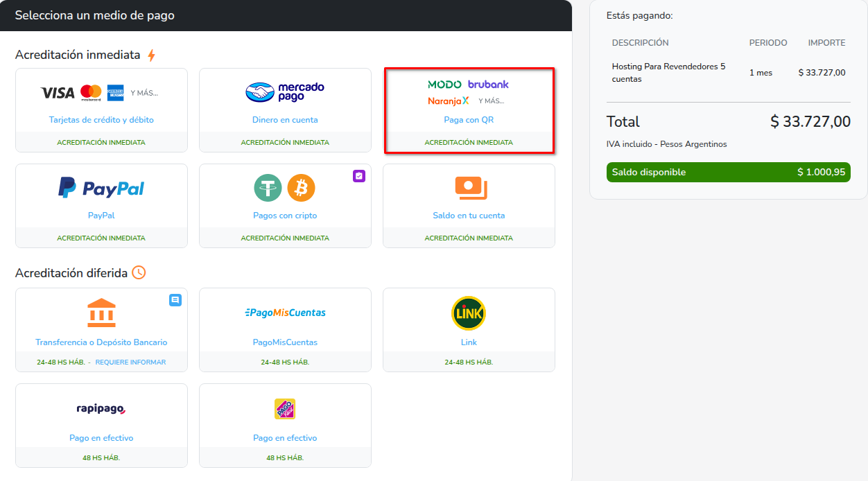Click the MODO logo

pyautogui.click(x=444, y=85)
